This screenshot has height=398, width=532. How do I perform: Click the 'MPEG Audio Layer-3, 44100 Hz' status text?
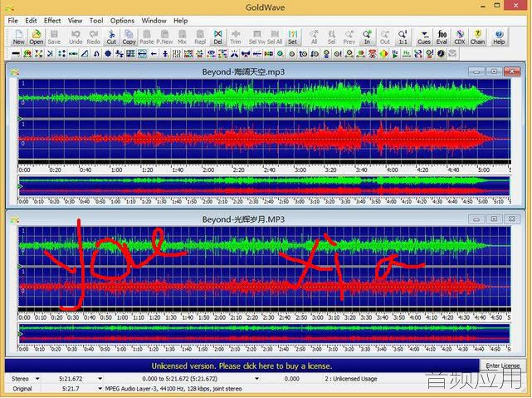(x=173, y=389)
